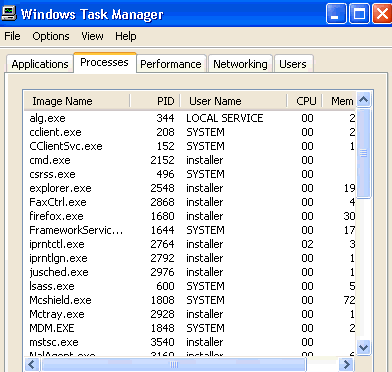Image resolution: width=392 pixels, height=372 pixels.
Task: Select the jusched.exe process
Action: coord(190,272)
